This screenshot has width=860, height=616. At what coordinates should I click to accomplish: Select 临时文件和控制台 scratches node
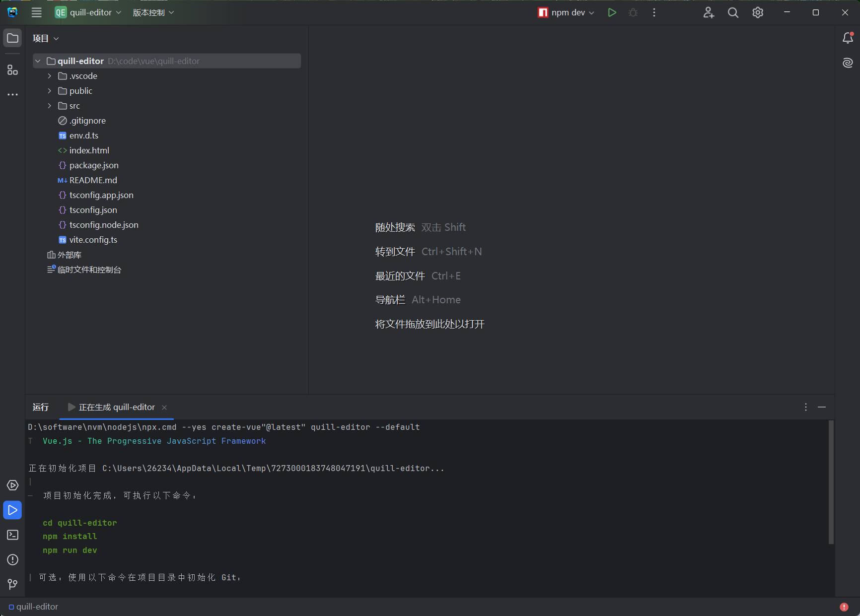point(84,270)
